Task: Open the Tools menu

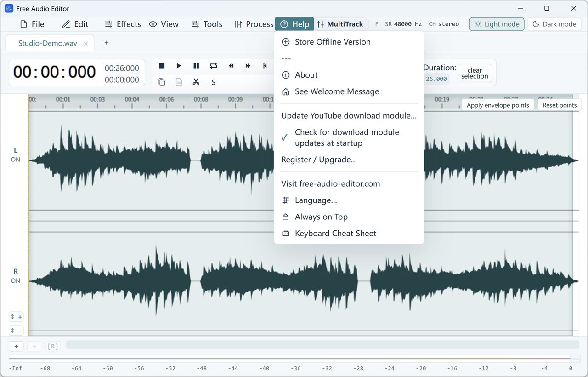Action: pyautogui.click(x=207, y=24)
